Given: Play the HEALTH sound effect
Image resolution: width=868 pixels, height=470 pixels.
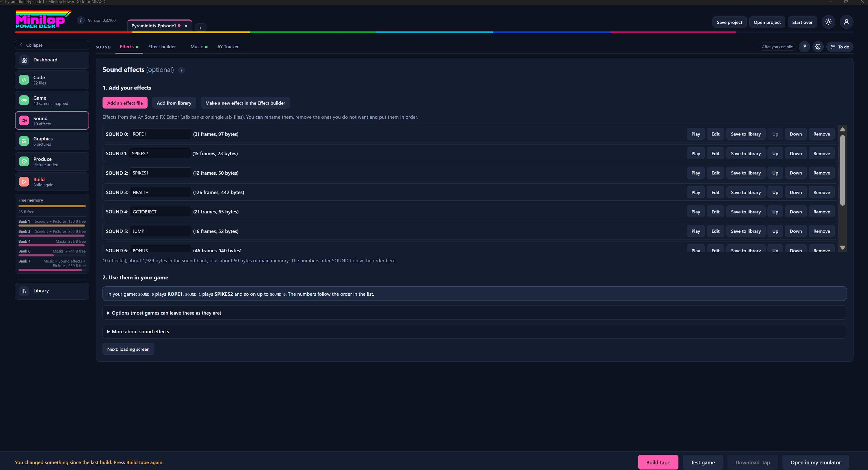Looking at the screenshot, I should point(696,192).
